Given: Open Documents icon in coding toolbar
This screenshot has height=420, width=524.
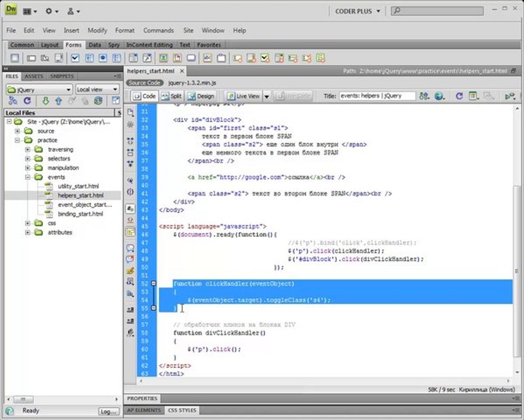Looking at the screenshot, I should 130,112.
